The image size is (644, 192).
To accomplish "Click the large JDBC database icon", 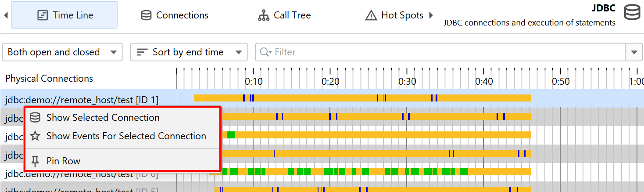I will click(632, 12).
